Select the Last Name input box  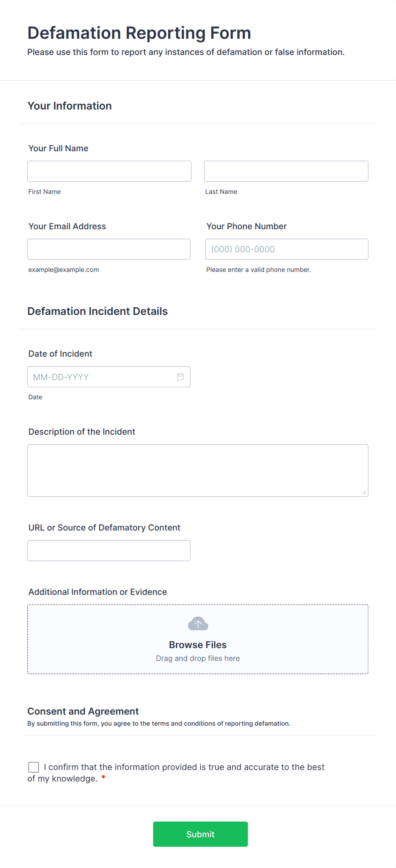pos(286,171)
